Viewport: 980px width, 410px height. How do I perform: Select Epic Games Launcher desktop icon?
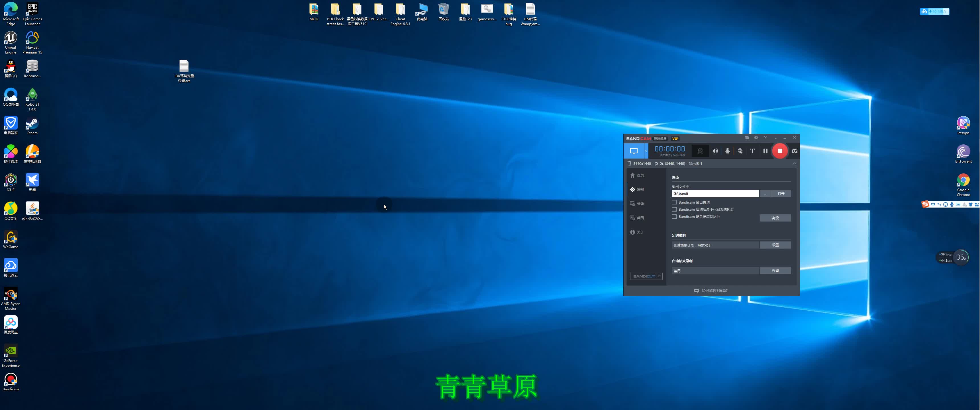[x=32, y=14]
